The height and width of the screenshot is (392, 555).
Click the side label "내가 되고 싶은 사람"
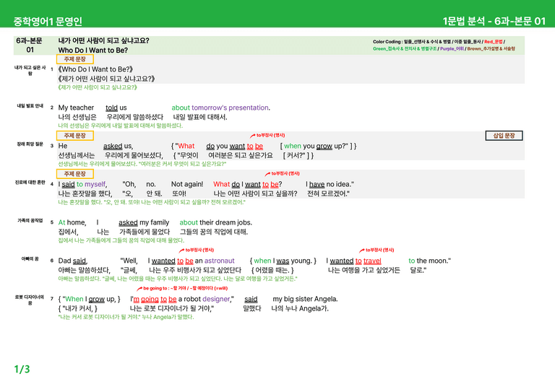[x=30, y=70]
